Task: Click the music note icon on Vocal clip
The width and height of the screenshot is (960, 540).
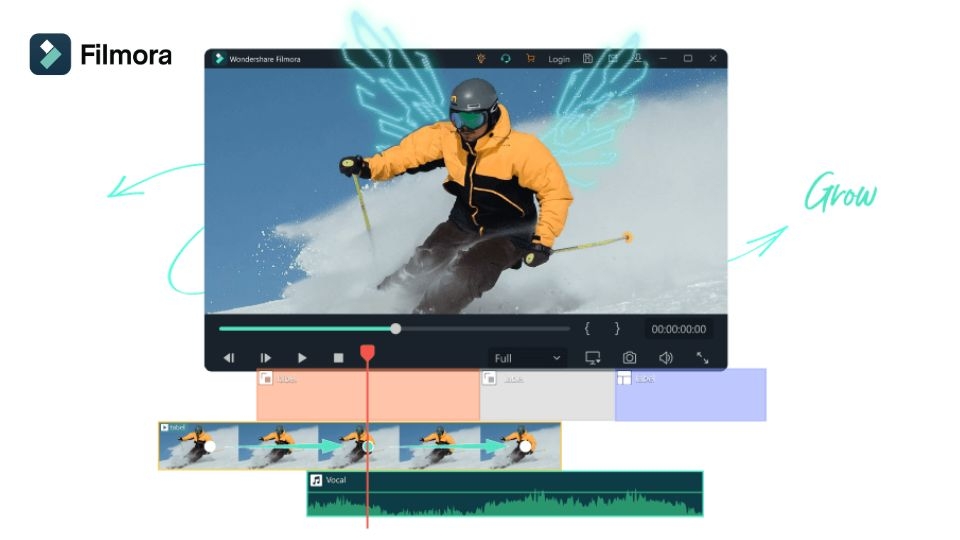Action: (x=316, y=480)
